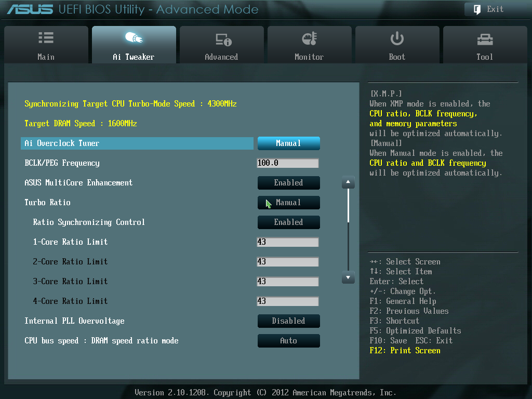Click the 1-Core Ratio Limit field
This screenshot has width=532, height=399.
288,242
